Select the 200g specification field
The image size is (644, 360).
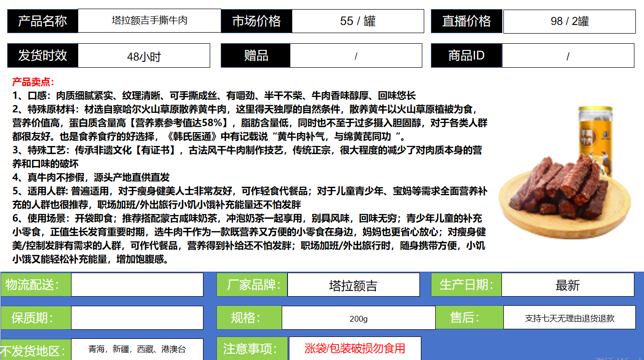click(358, 318)
